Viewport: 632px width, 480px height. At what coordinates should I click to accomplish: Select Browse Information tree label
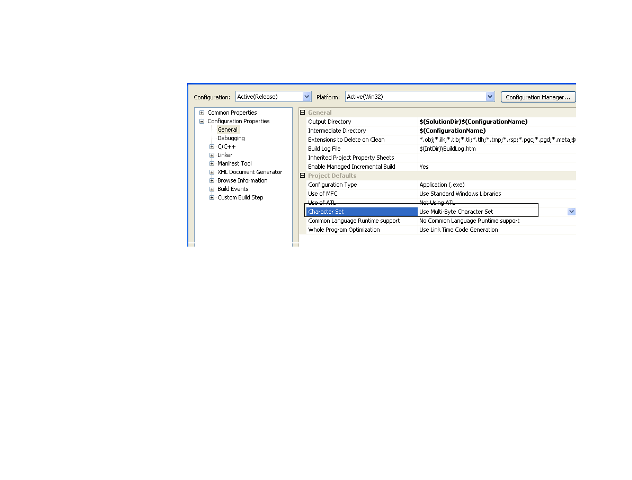click(x=242, y=181)
